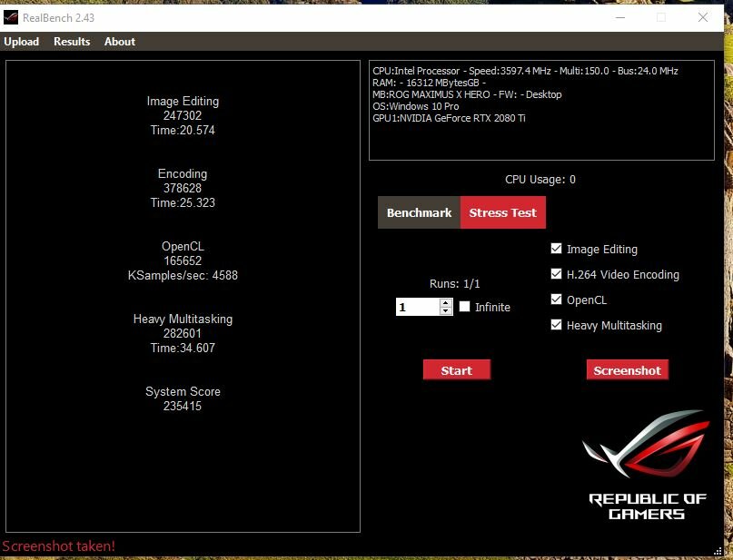Viewport: 733px width, 560px height.
Task: Uncheck the Image Editing checkbox
Action: click(556, 249)
